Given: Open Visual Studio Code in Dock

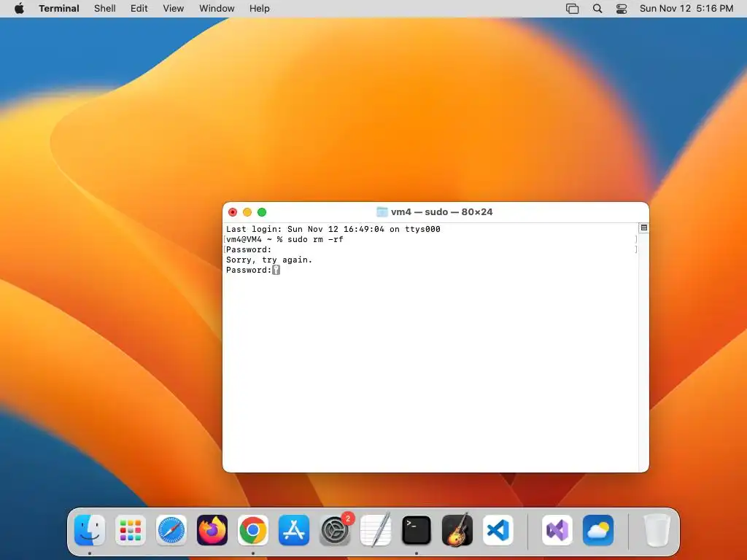Looking at the screenshot, I should [498, 530].
